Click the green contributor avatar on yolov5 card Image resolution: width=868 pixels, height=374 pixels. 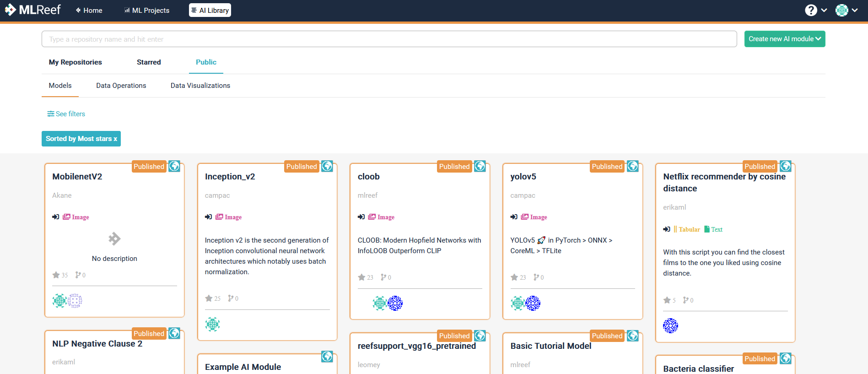(x=518, y=303)
